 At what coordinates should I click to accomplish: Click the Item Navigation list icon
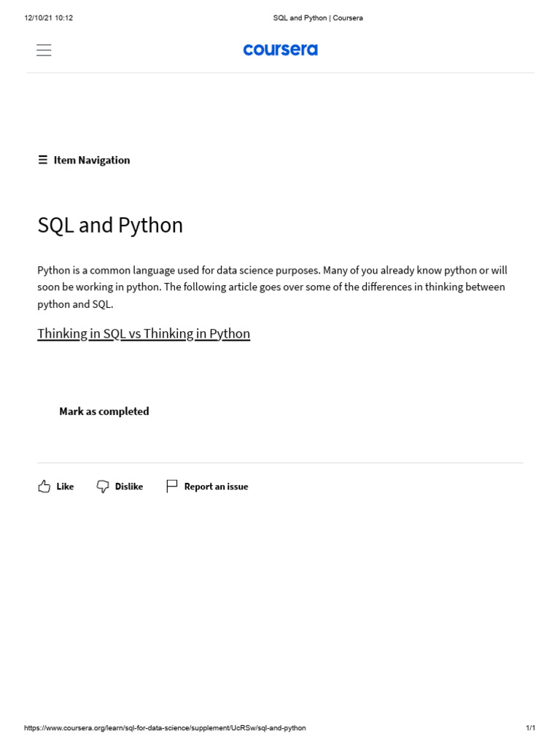coord(42,160)
